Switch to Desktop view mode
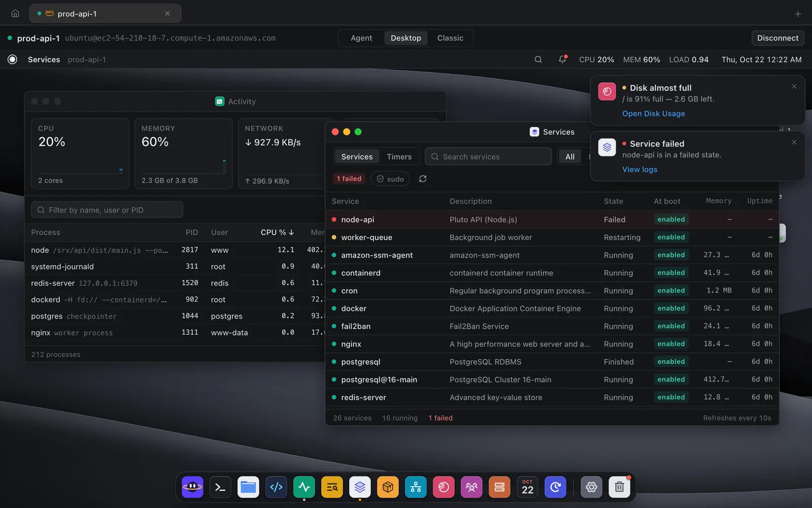This screenshot has height=508, width=812. click(406, 38)
